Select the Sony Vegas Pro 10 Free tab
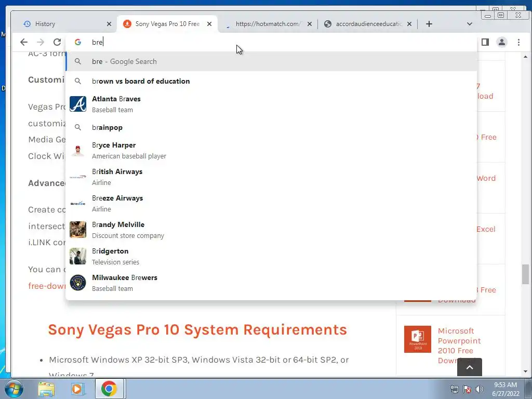This screenshot has height=399, width=532. pos(167,24)
